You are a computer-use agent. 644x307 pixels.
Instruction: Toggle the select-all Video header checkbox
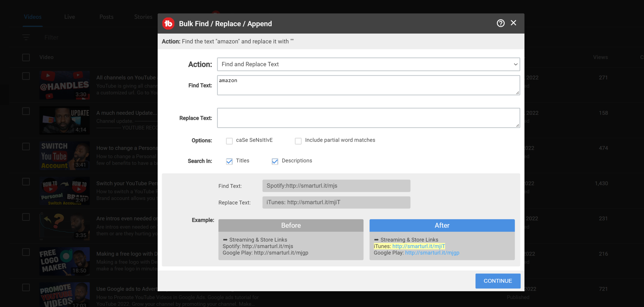click(26, 57)
